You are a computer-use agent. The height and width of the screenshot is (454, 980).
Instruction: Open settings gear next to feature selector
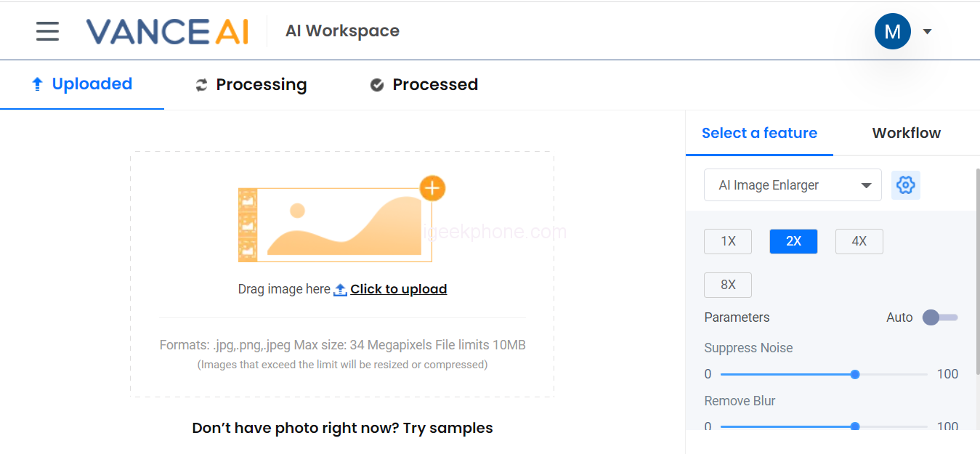click(x=905, y=185)
